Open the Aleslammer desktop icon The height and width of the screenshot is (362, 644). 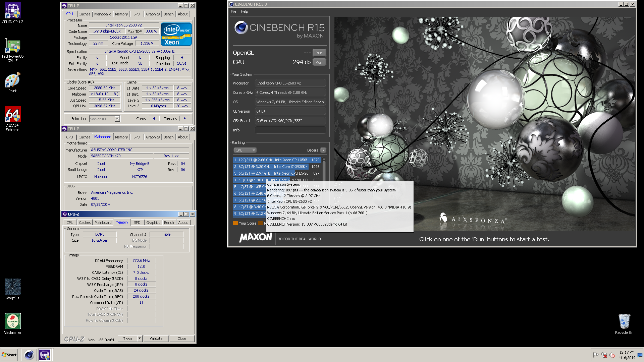pos(12,324)
